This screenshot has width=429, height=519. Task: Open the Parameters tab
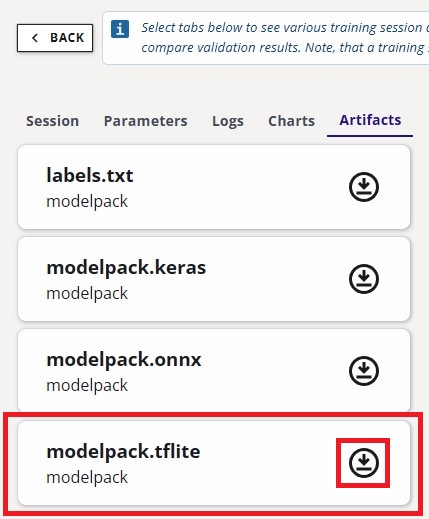[x=146, y=121]
